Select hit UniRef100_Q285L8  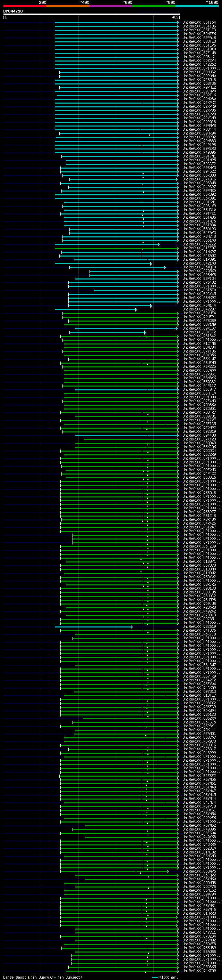tap(199, 80)
